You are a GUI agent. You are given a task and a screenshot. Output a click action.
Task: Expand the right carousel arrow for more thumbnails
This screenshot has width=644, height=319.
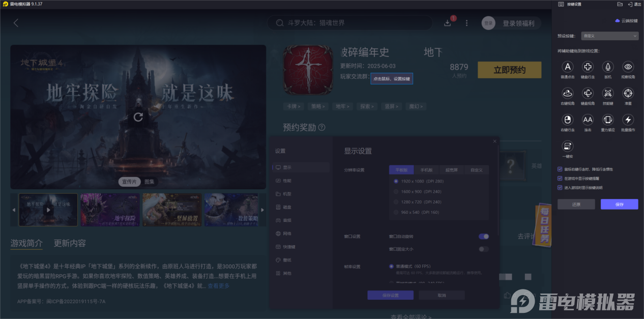[262, 209]
